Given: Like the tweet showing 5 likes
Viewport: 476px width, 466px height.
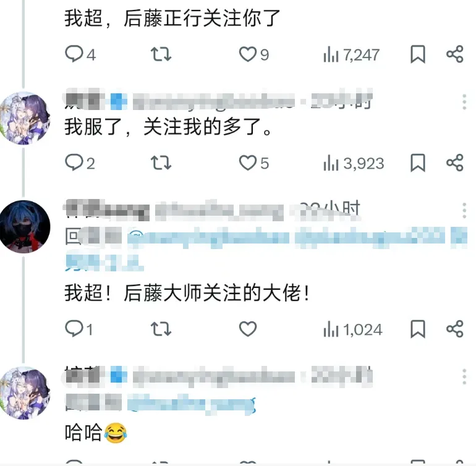Looking at the screenshot, I should [254, 163].
